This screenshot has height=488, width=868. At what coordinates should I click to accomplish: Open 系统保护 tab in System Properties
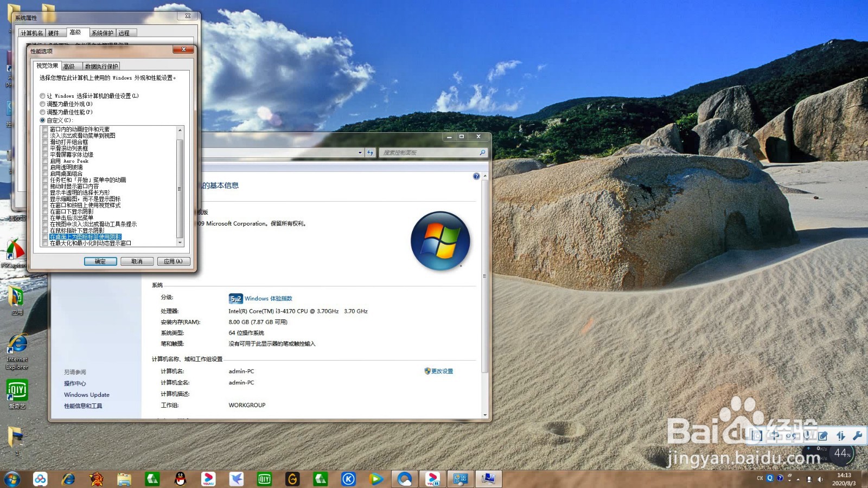point(103,33)
